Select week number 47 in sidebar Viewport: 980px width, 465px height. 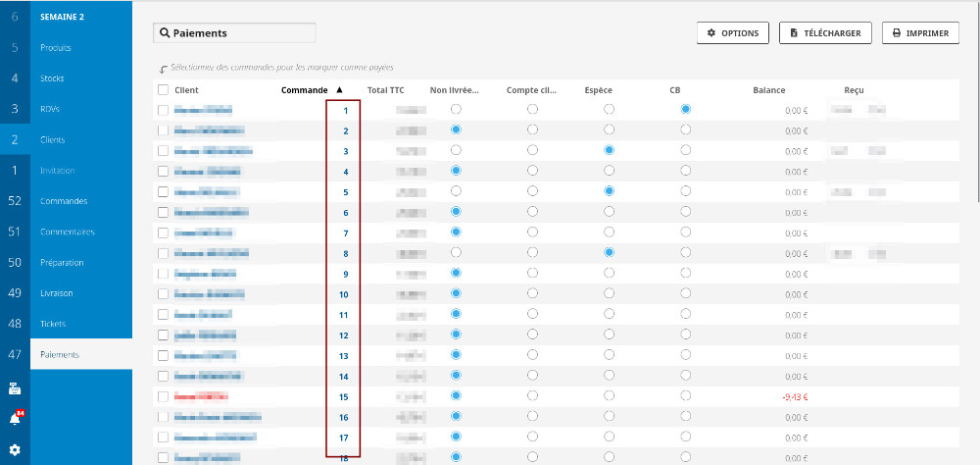pos(15,354)
